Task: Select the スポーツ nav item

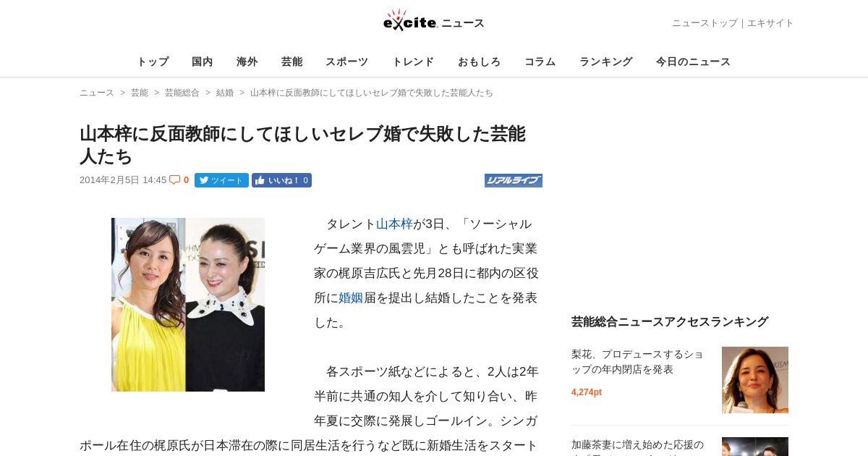Action: pyautogui.click(x=347, y=62)
